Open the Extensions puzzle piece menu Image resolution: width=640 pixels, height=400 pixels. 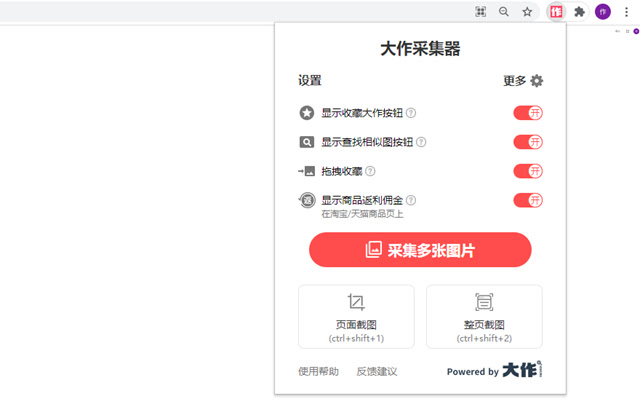point(579,12)
